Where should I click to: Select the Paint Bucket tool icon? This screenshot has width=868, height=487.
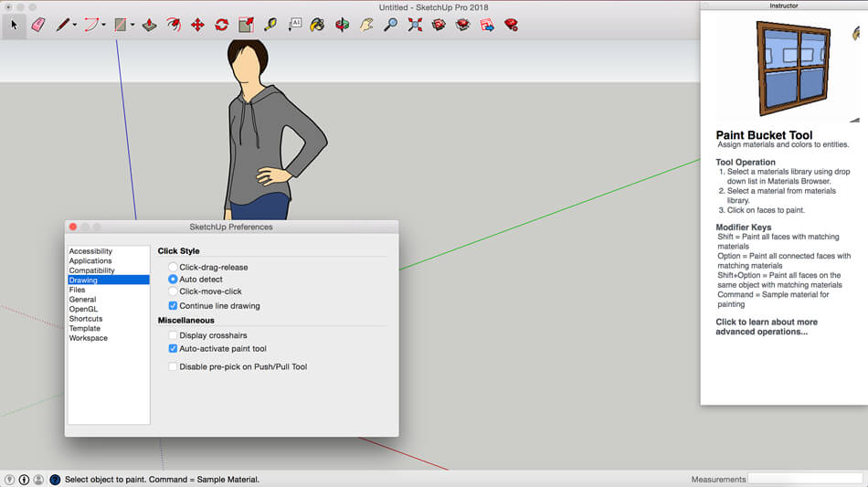click(x=316, y=25)
